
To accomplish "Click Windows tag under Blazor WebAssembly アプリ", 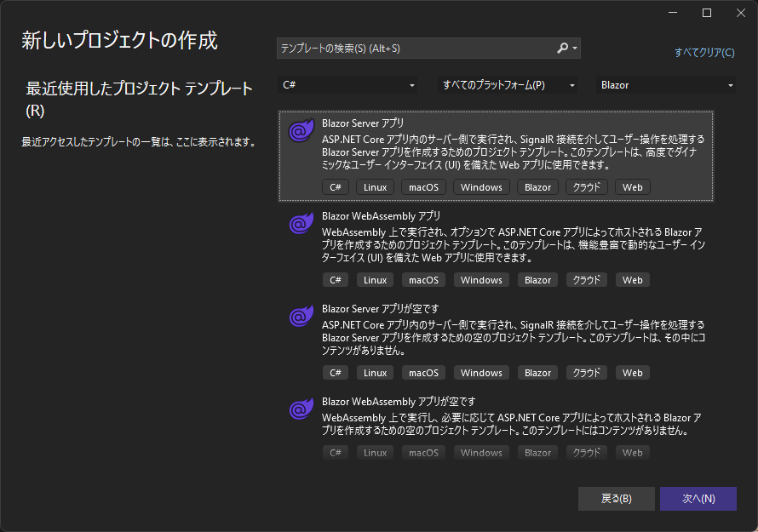I will click(x=481, y=280).
